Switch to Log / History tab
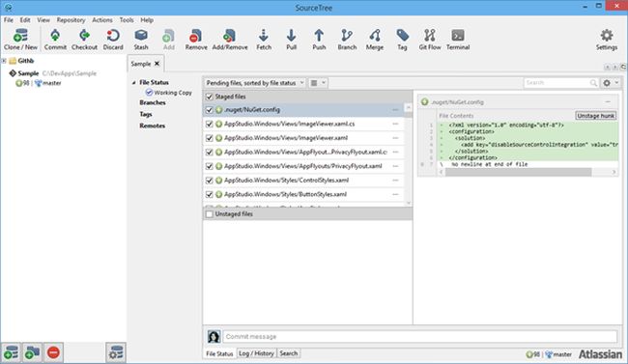628x364 pixels. pos(256,353)
